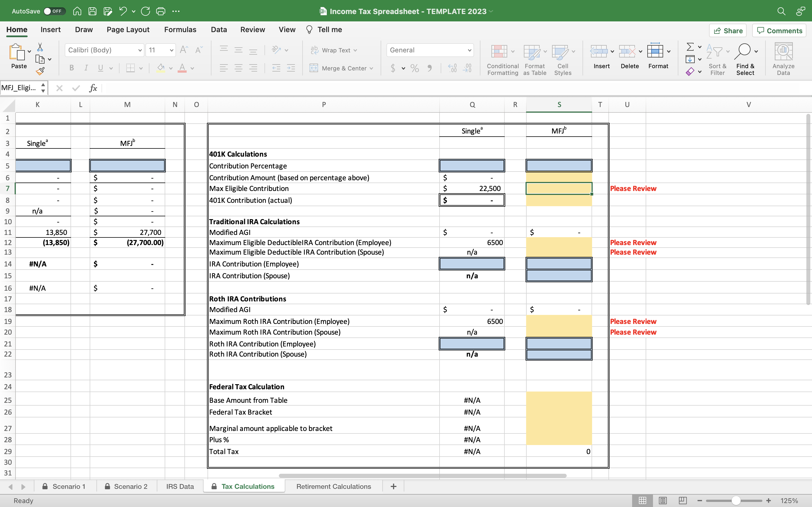
Task: Open the General number format dropdown
Action: [469, 50]
